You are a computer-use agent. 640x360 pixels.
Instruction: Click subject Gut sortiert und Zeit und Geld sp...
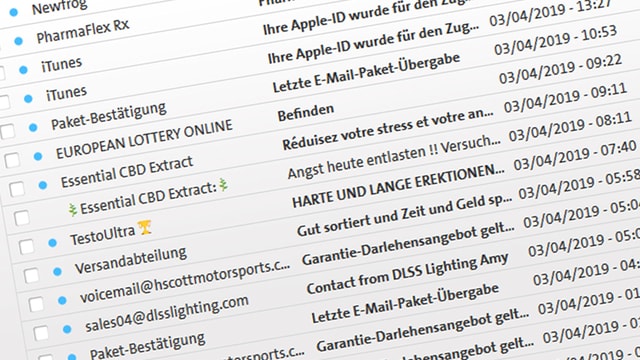click(404, 215)
